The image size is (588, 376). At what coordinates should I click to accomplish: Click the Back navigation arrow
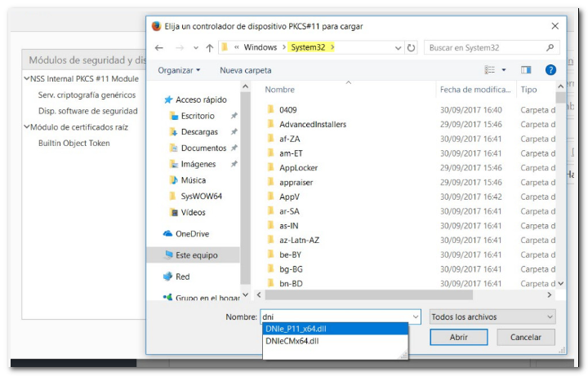point(158,48)
